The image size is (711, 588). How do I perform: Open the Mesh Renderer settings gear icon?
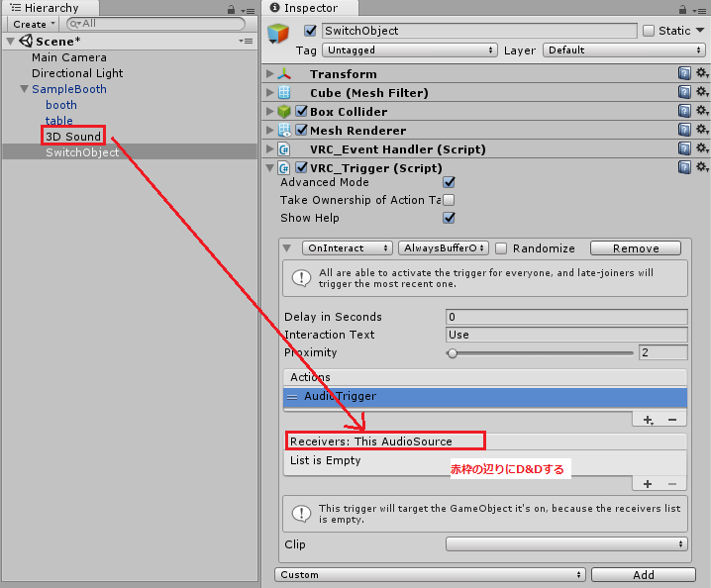702,131
